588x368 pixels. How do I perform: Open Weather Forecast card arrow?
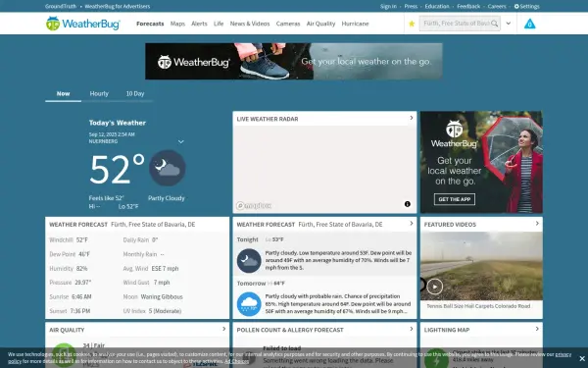point(412,224)
